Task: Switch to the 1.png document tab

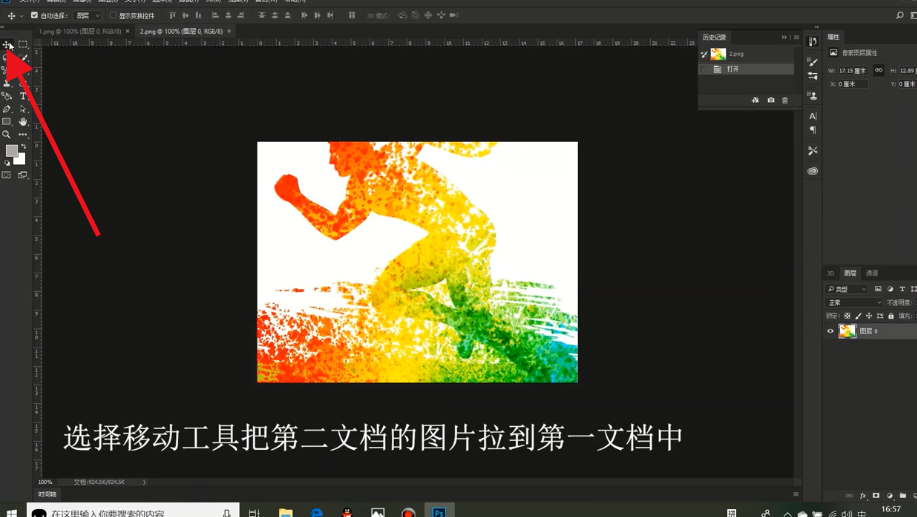Action: 80,31
